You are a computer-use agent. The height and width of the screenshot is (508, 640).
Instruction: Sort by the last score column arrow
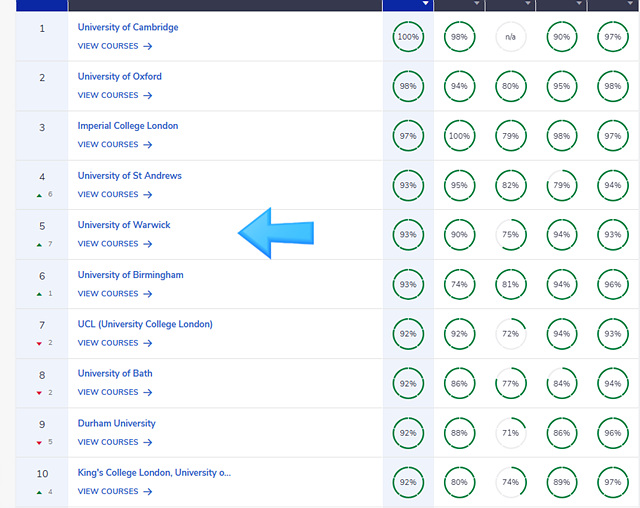(x=630, y=3)
